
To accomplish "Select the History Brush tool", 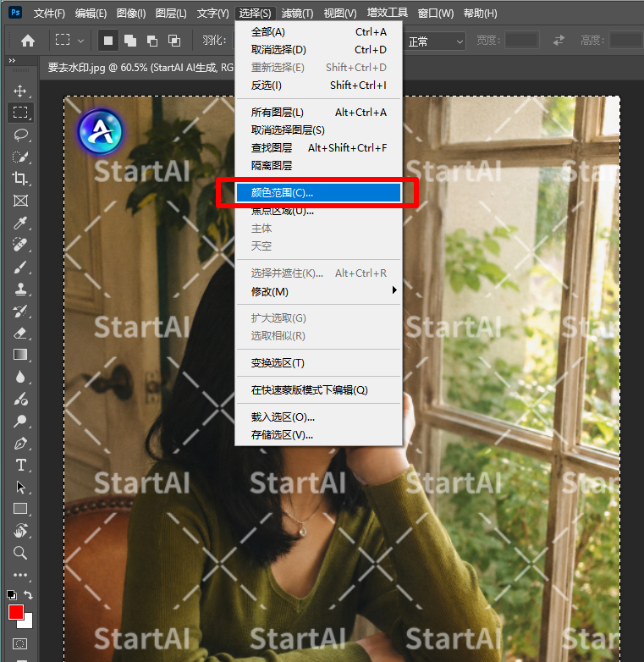I will [20, 312].
